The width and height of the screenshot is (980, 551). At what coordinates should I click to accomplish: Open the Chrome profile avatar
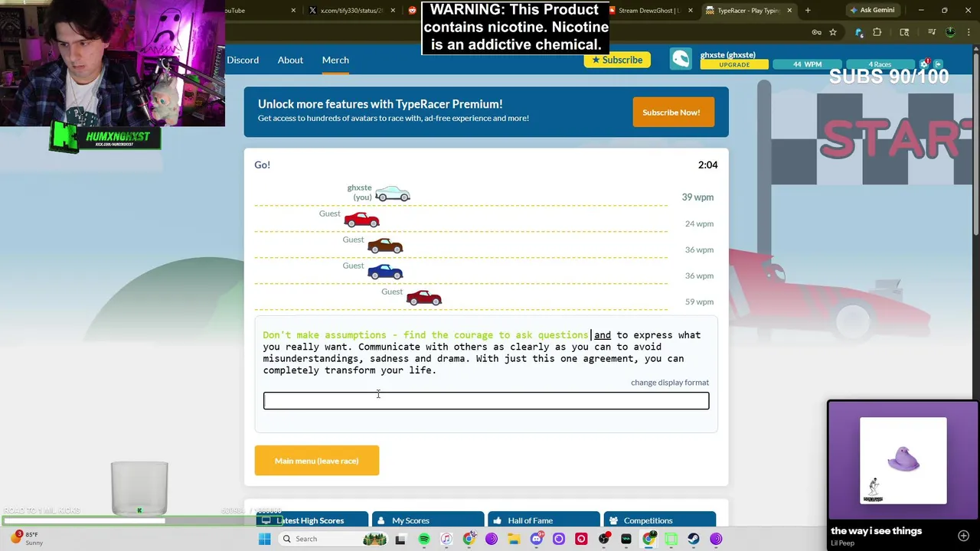pos(950,32)
